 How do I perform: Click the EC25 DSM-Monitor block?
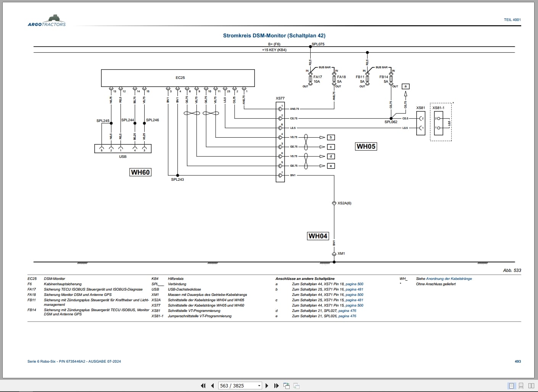178,78
